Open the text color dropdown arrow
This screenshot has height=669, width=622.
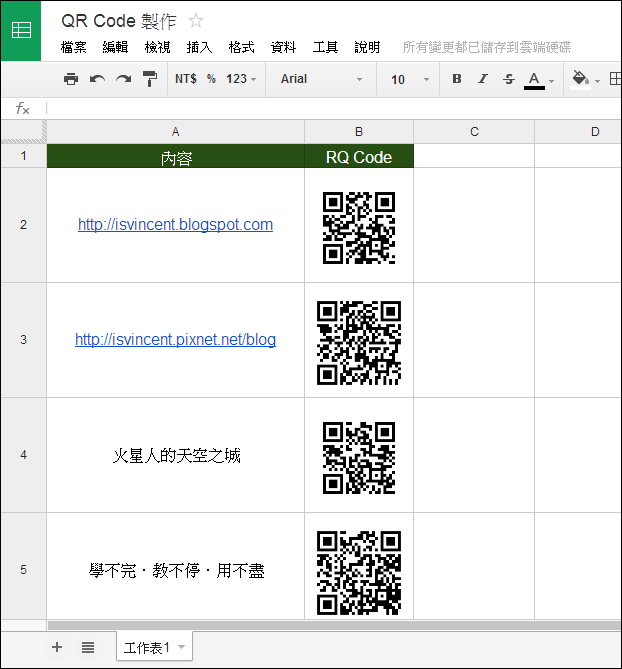pyautogui.click(x=552, y=81)
